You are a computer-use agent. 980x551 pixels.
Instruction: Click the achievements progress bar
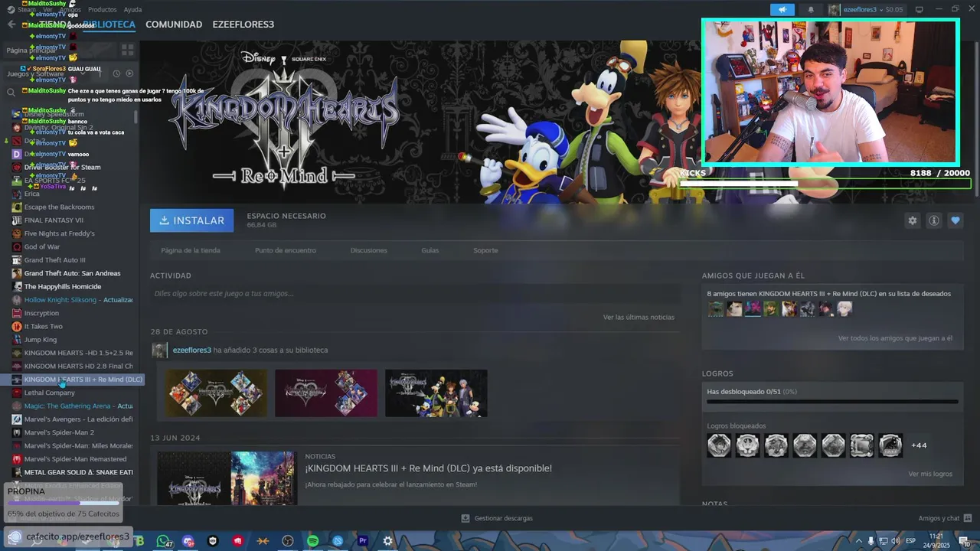click(x=832, y=401)
